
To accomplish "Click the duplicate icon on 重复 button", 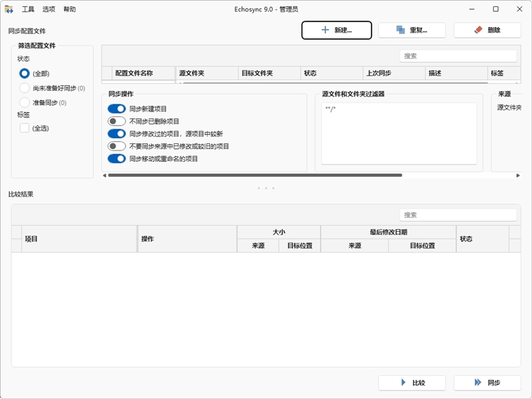I will click(401, 30).
